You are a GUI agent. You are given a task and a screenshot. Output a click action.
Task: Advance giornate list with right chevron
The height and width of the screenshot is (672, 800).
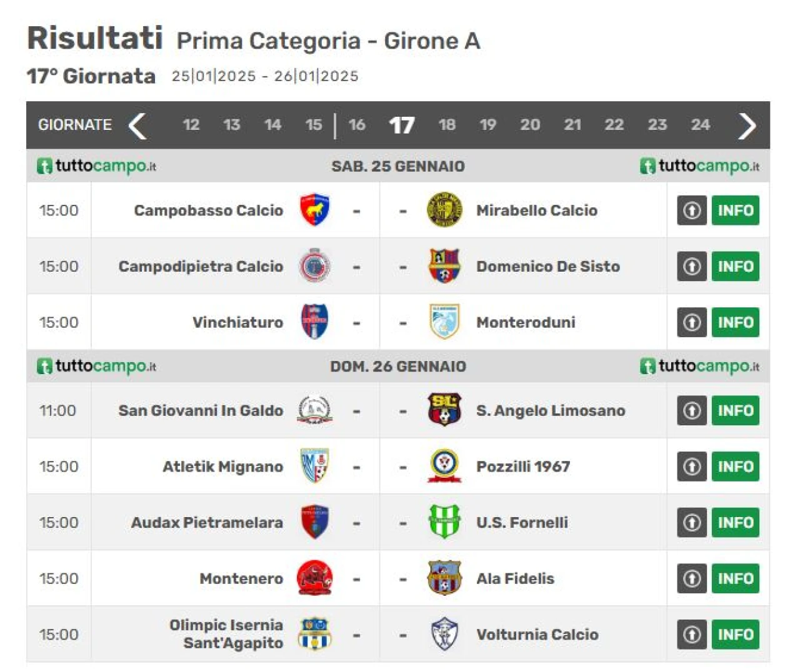[x=747, y=126]
